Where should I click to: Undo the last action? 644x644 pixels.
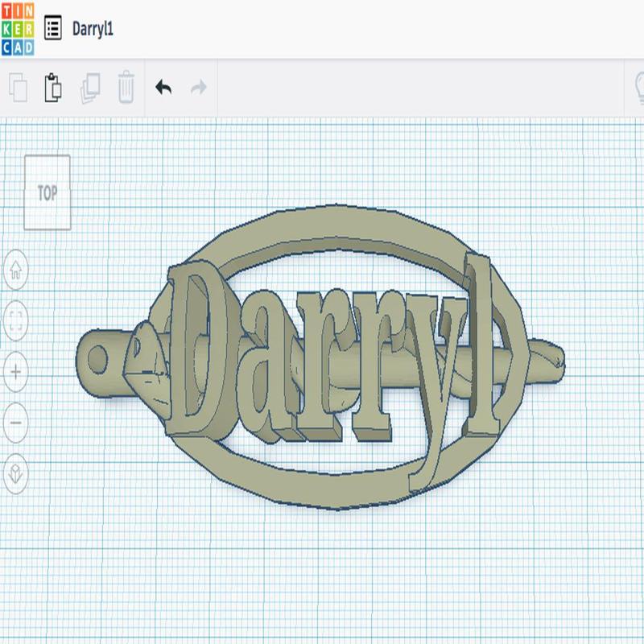point(163,88)
